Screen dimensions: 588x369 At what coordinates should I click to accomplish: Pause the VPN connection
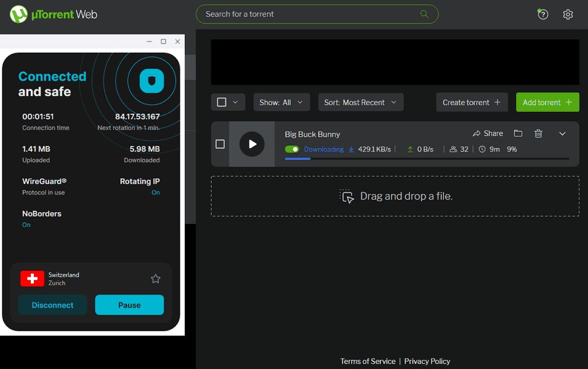(129, 305)
